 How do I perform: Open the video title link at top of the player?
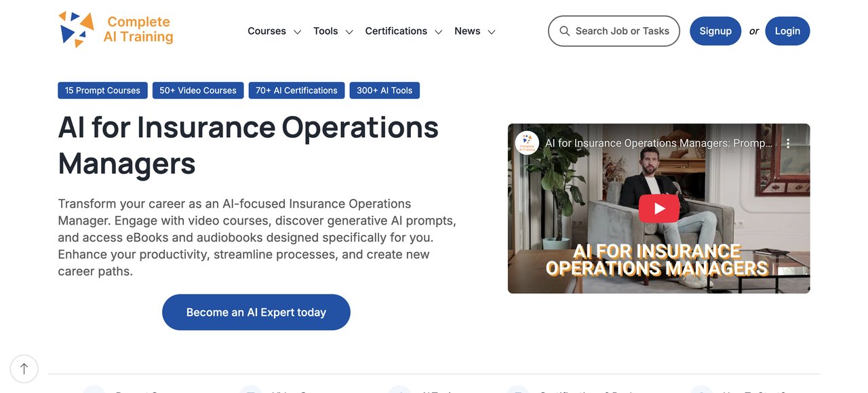click(658, 143)
